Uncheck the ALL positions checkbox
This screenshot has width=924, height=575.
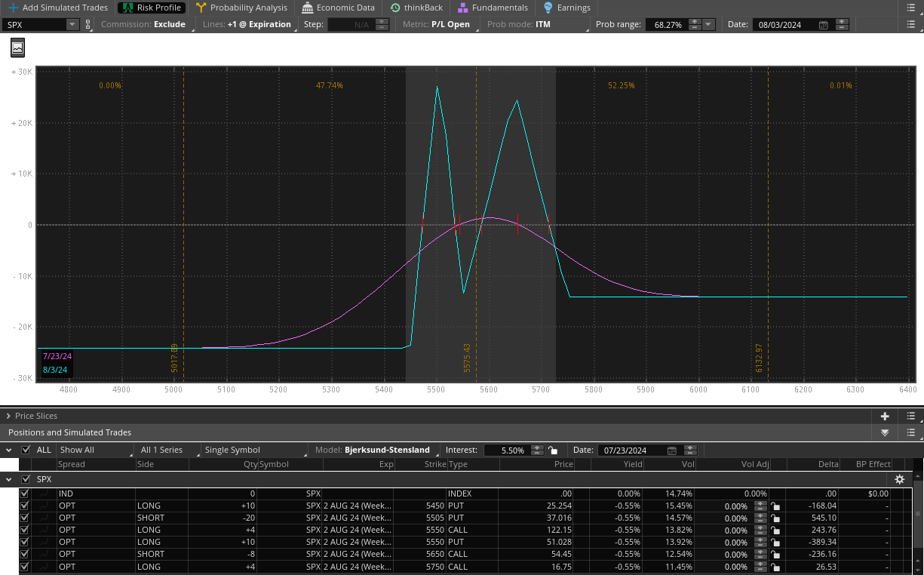coord(26,450)
